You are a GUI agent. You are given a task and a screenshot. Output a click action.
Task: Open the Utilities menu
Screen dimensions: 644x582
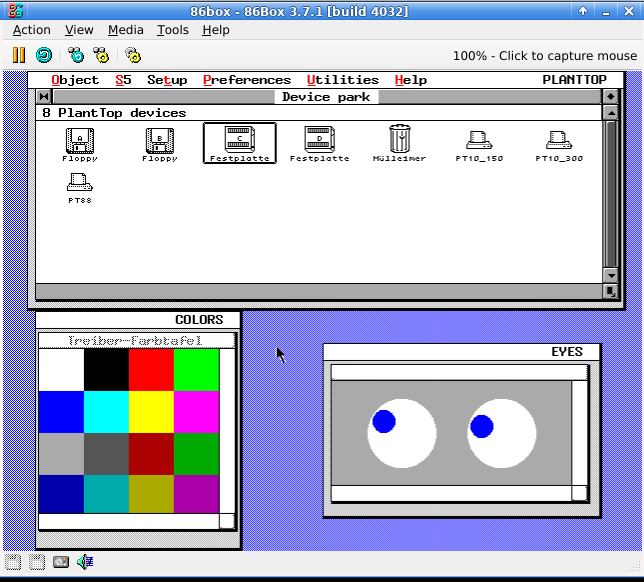coord(343,80)
